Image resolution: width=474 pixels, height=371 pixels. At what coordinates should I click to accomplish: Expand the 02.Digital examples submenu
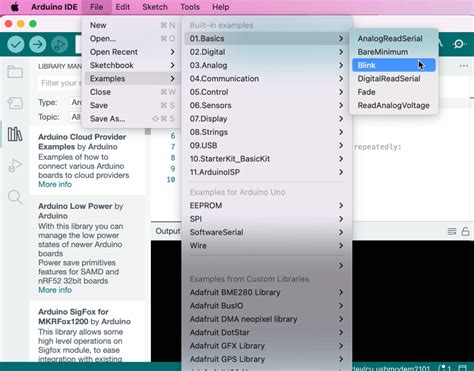pos(266,52)
